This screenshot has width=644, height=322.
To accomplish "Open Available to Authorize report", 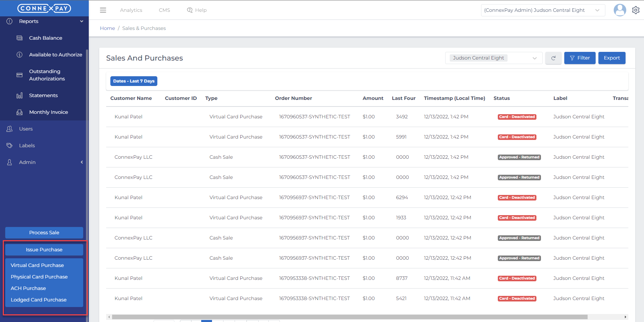I will coord(56,55).
